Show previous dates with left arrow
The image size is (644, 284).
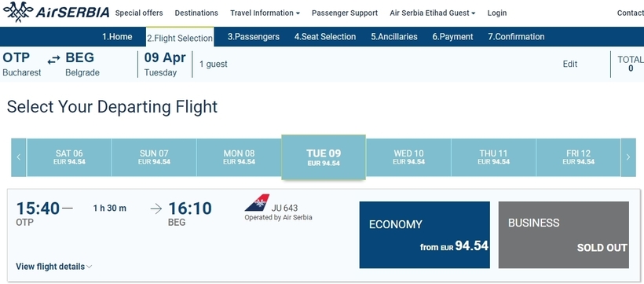(x=19, y=157)
